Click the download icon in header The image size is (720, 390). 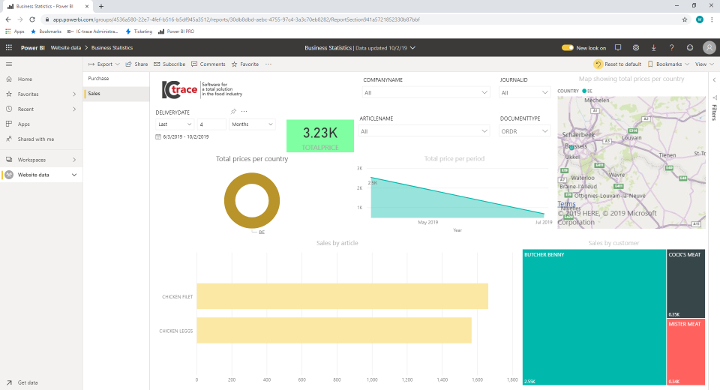(x=654, y=48)
